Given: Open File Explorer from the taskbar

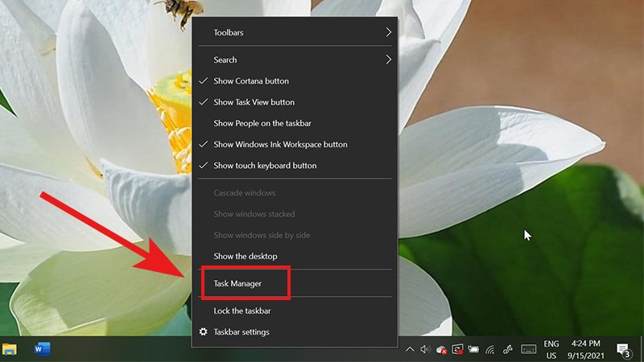Looking at the screenshot, I should pyautogui.click(x=10, y=349).
